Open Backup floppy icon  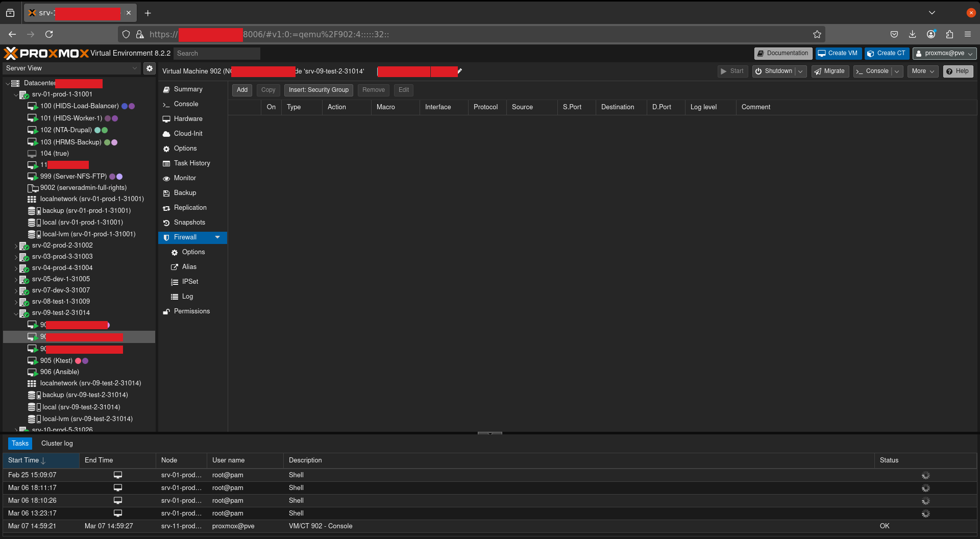click(x=166, y=193)
